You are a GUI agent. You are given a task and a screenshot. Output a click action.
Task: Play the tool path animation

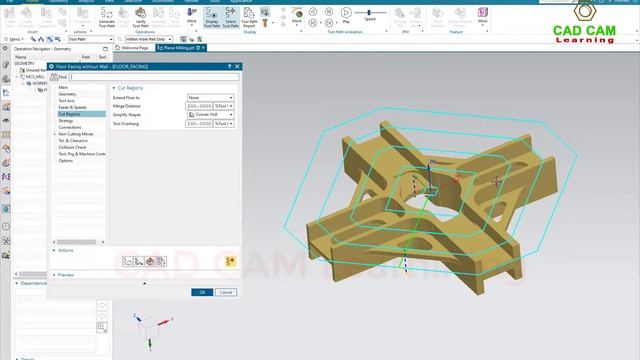click(346, 16)
